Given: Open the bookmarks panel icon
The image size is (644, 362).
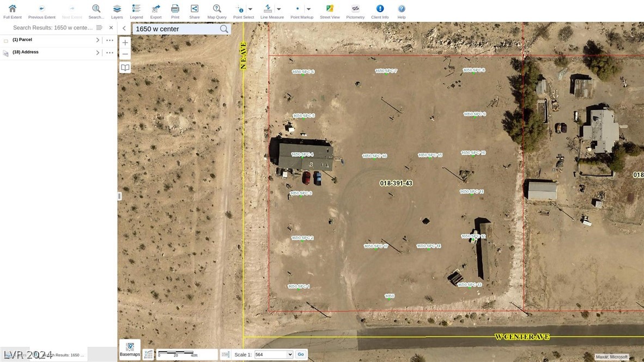Looking at the screenshot, I should pyautogui.click(x=125, y=67).
